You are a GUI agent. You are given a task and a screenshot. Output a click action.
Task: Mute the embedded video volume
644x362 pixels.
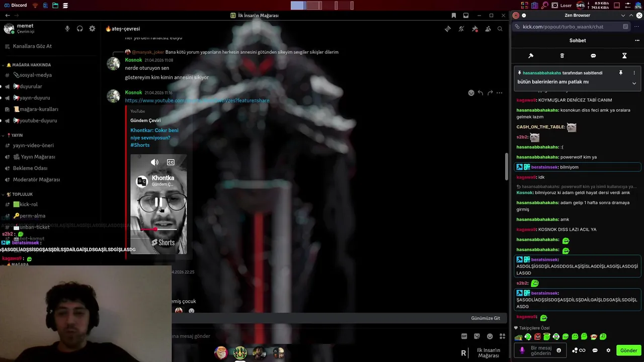[154, 162]
